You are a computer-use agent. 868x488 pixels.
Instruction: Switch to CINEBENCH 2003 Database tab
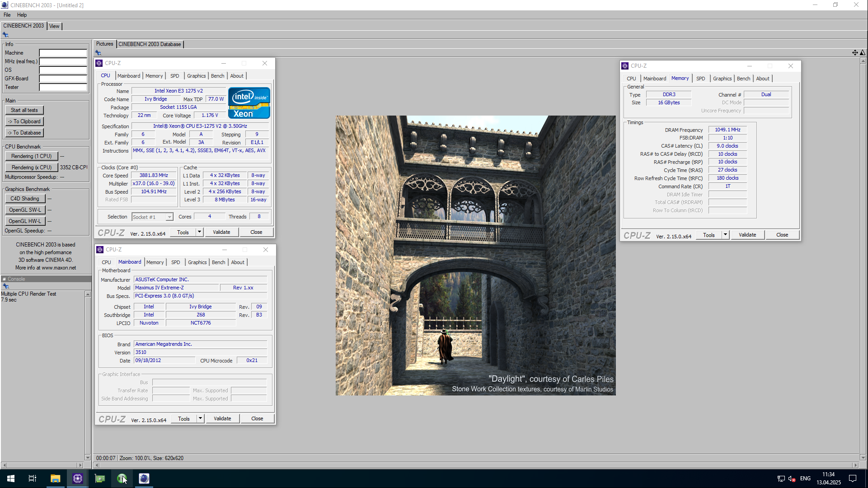click(150, 44)
